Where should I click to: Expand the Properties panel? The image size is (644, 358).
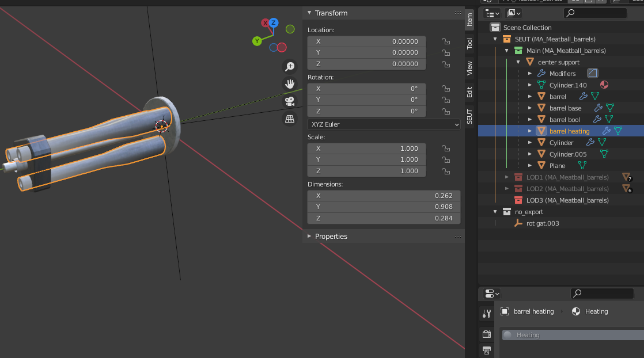[x=309, y=237]
